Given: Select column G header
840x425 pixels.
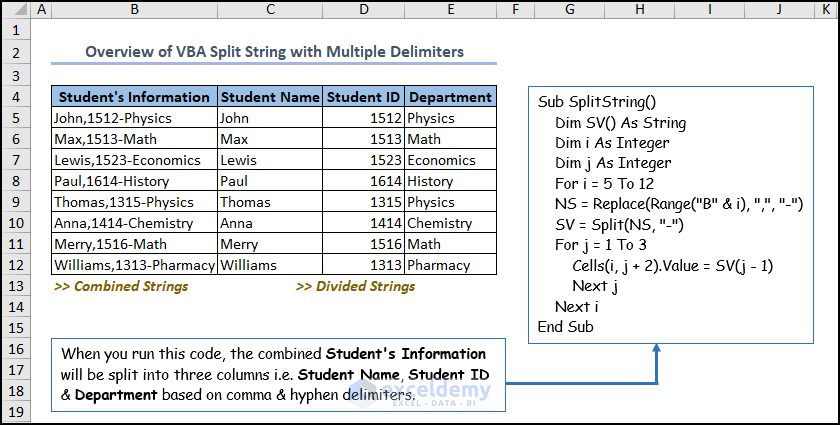Looking at the screenshot, I should point(569,9).
